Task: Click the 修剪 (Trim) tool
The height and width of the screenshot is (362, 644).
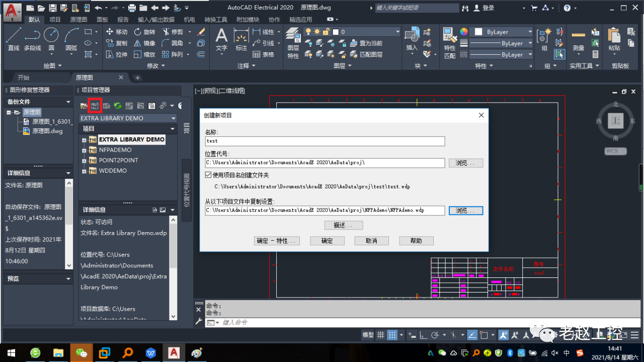Action: [x=173, y=32]
